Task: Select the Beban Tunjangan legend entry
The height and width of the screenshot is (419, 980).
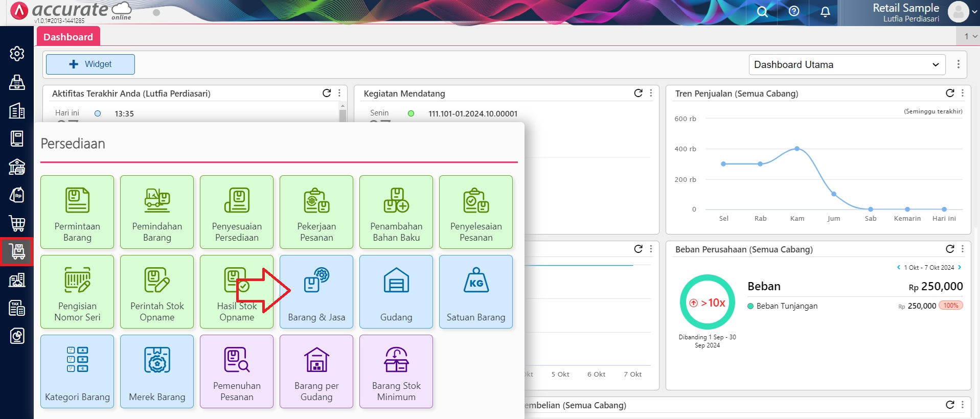Action: coord(782,306)
